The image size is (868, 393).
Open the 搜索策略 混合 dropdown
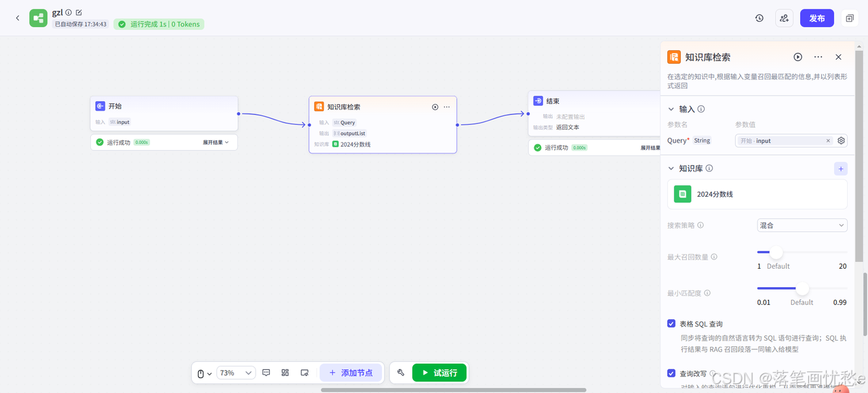[802, 225]
